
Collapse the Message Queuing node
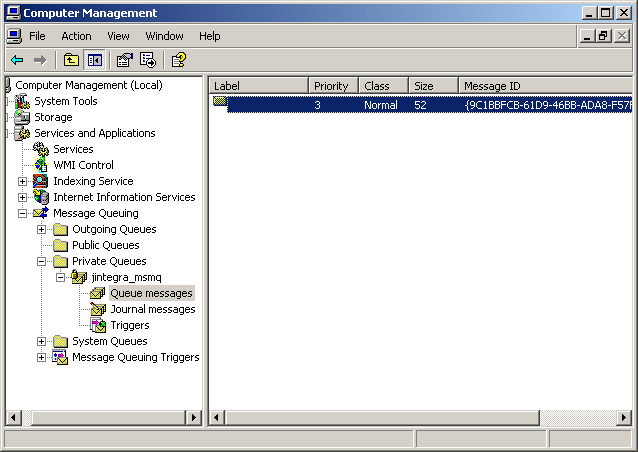tap(22, 213)
